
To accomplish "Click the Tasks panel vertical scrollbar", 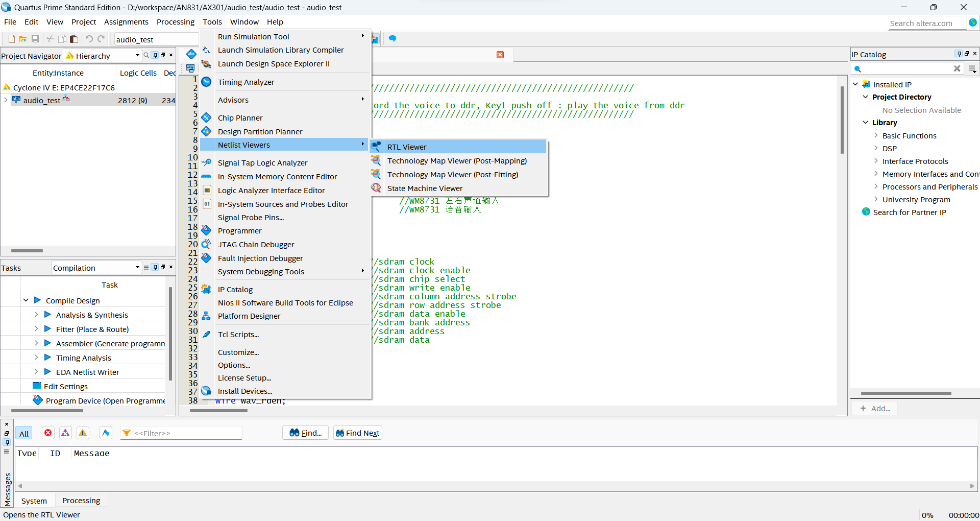I will click(x=170, y=335).
